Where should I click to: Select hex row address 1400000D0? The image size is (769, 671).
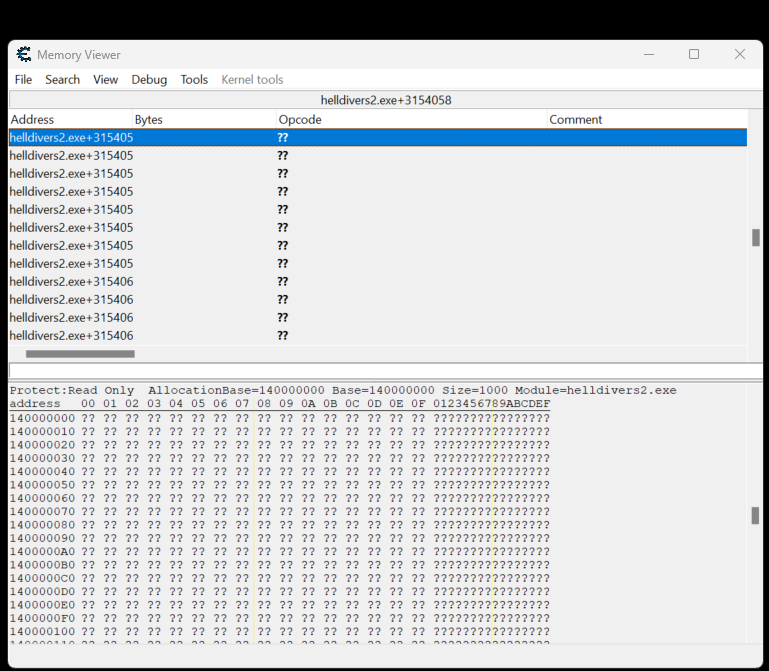(42, 592)
